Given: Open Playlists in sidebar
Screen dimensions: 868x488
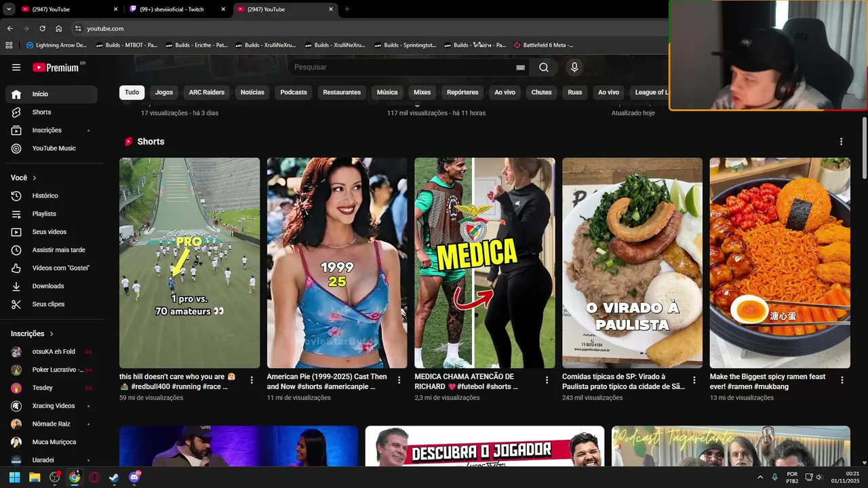Looking at the screenshot, I should tap(52, 213).
